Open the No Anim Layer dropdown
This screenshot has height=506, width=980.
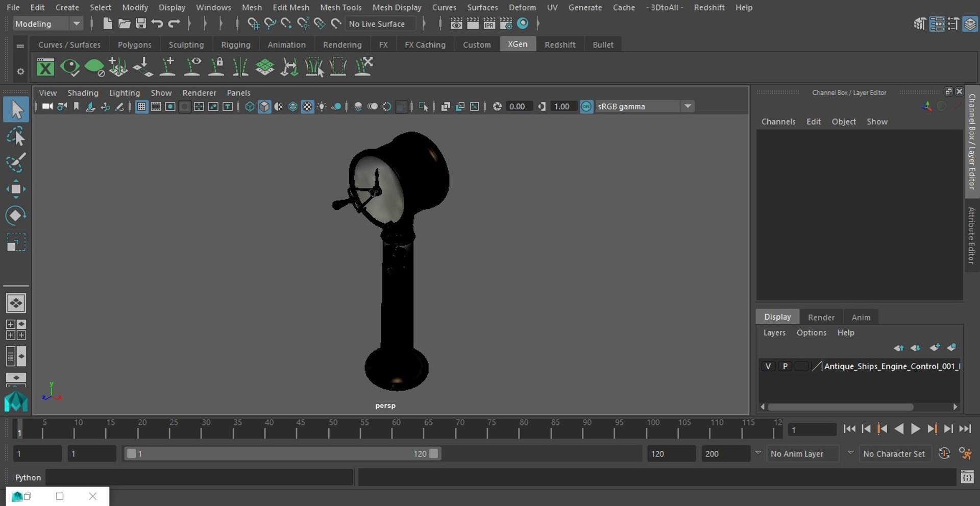(x=803, y=453)
